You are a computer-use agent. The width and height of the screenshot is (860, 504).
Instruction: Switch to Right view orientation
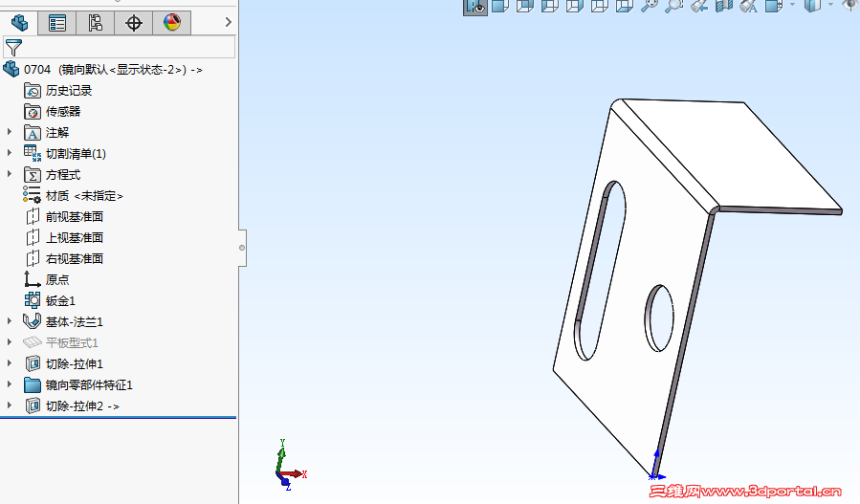(x=574, y=6)
